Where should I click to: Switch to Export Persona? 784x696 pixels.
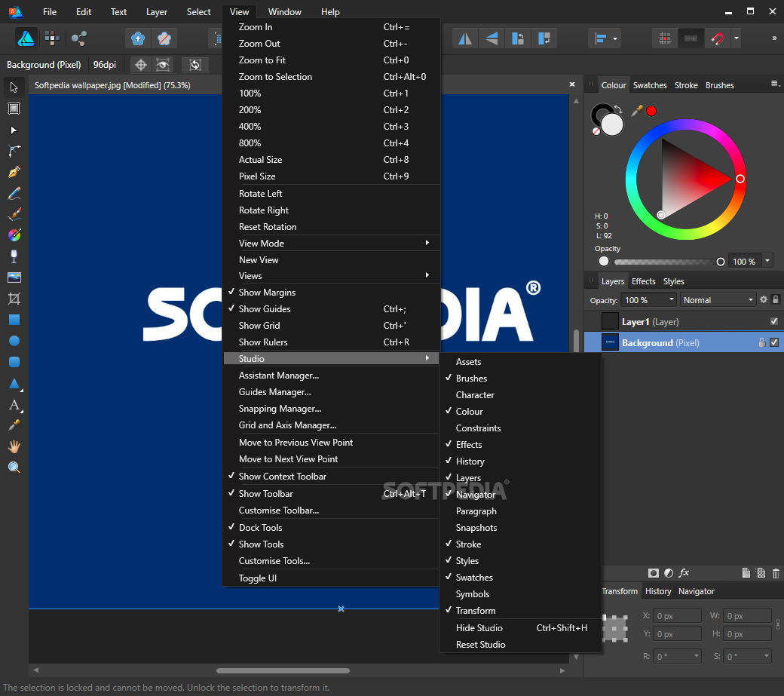coord(78,38)
